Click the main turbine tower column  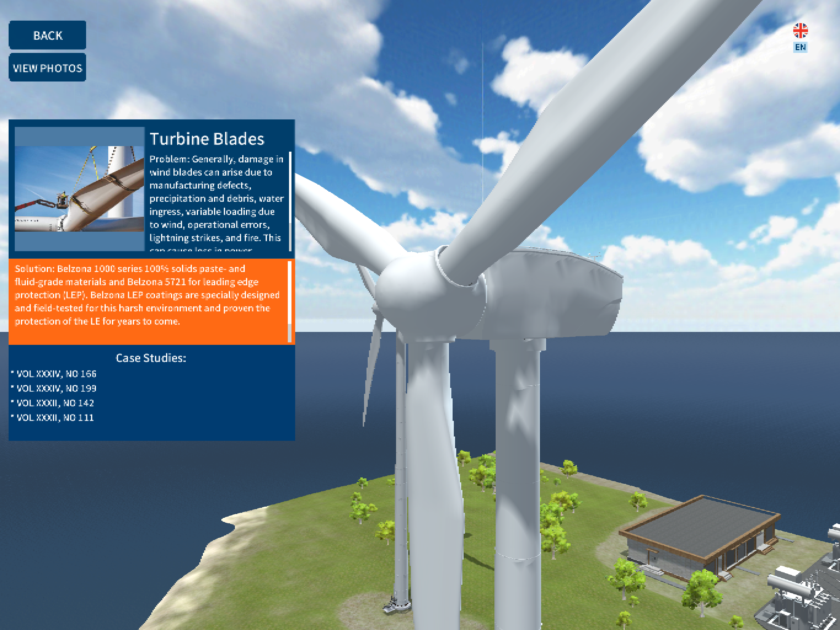(x=518, y=475)
